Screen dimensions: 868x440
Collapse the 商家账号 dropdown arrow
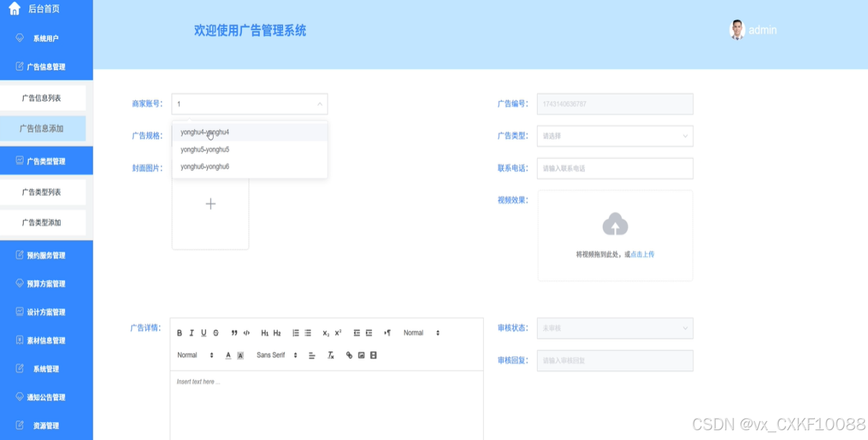(x=319, y=104)
